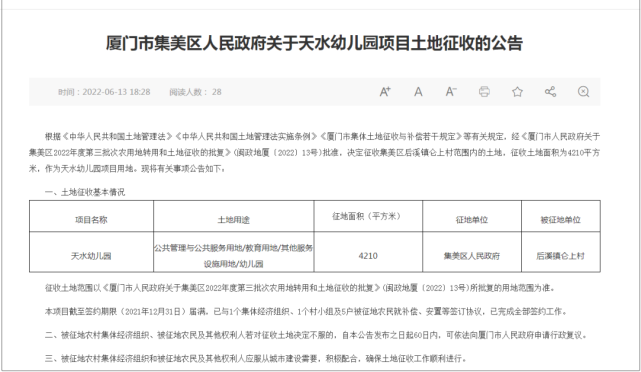Click the paragraph starting 二、被征地农村集体经济组织
This screenshot has height=372, width=641.
pyautogui.click(x=316, y=335)
